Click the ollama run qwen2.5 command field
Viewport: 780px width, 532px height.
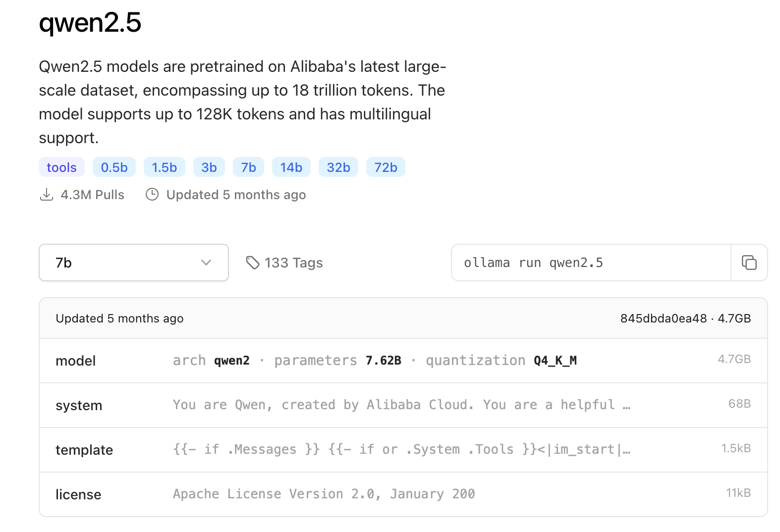coord(590,263)
